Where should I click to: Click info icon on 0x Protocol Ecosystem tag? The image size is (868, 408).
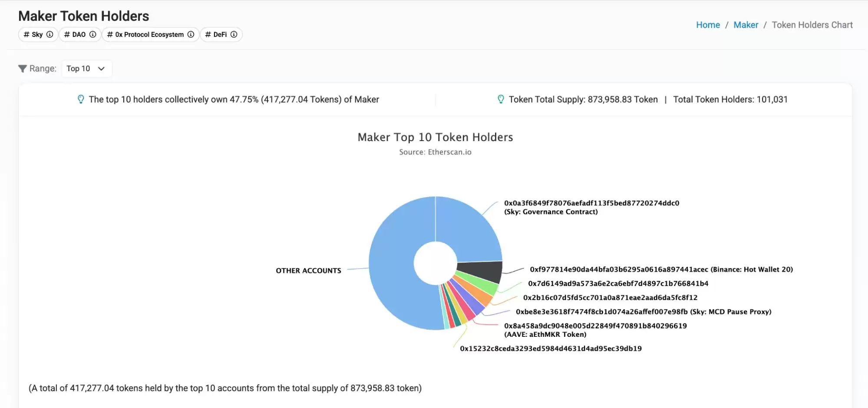[x=191, y=35]
